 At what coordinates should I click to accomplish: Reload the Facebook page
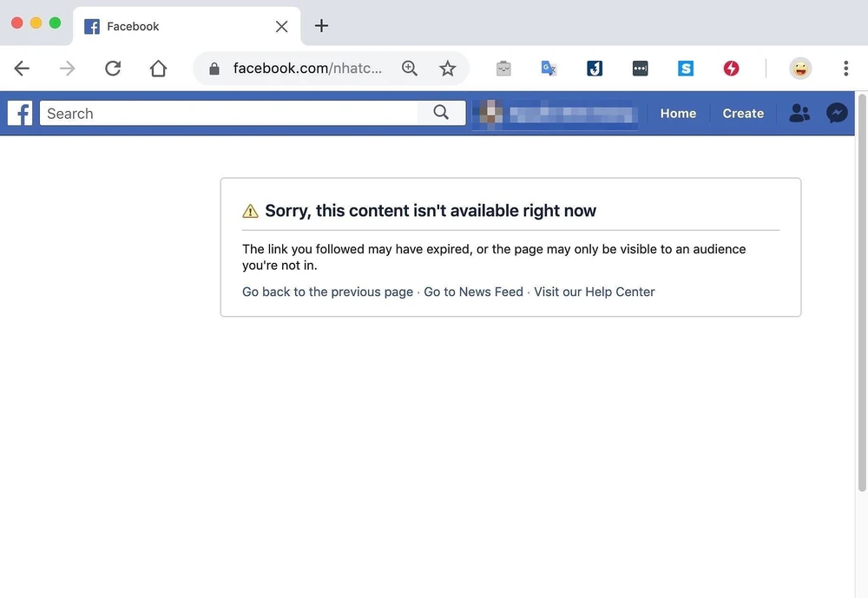(x=113, y=69)
